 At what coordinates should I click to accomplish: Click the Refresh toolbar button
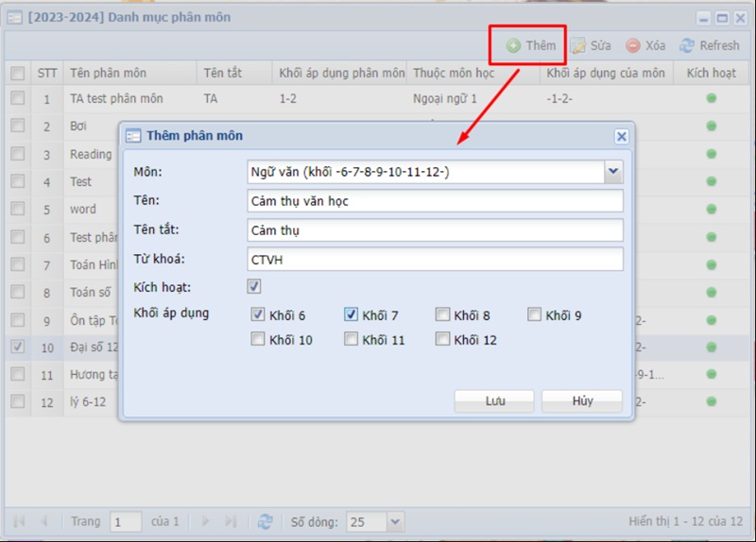pos(710,45)
